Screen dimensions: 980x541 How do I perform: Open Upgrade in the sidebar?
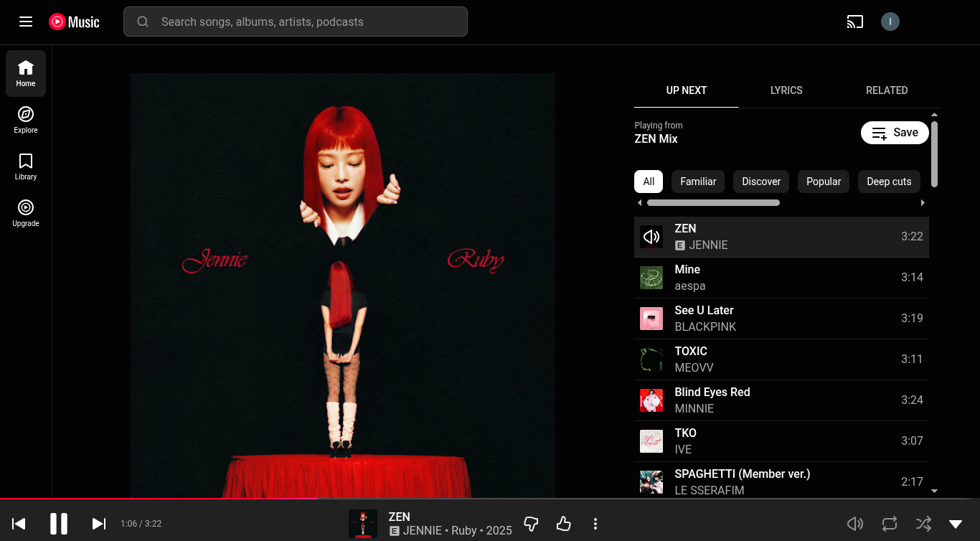(26, 213)
